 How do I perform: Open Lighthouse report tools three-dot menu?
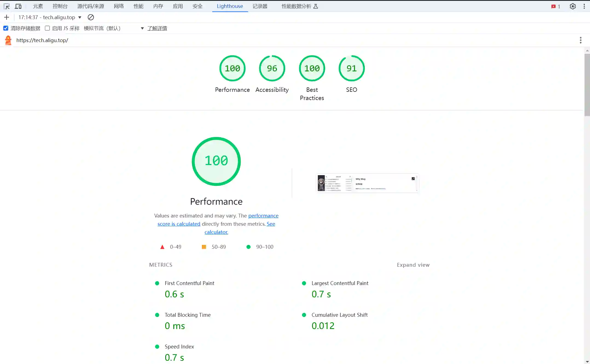(580, 40)
